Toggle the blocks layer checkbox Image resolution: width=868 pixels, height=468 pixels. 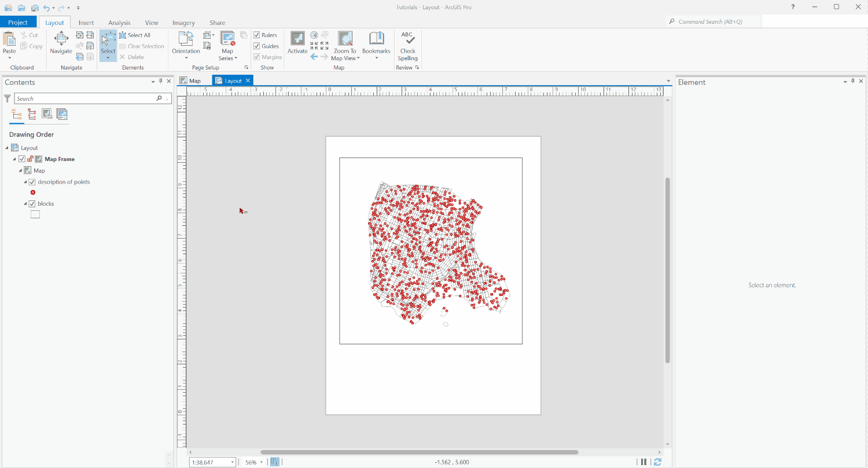32,204
